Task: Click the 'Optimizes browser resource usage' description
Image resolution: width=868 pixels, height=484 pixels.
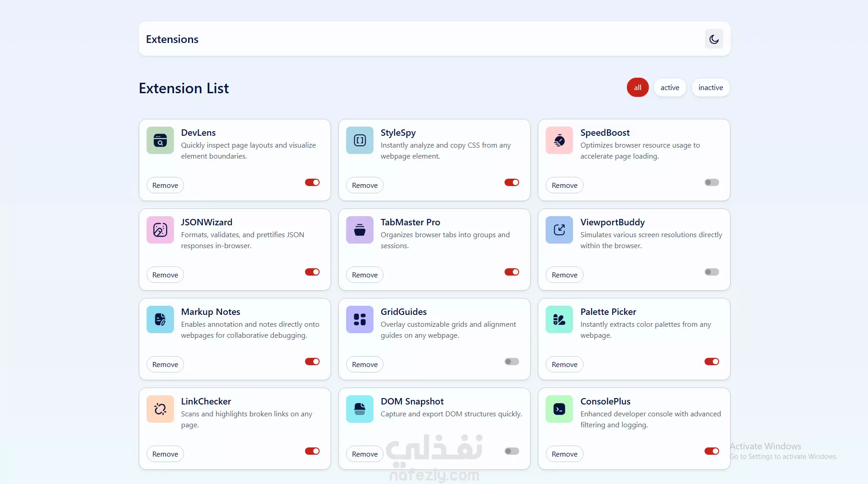Action: (640, 150)
